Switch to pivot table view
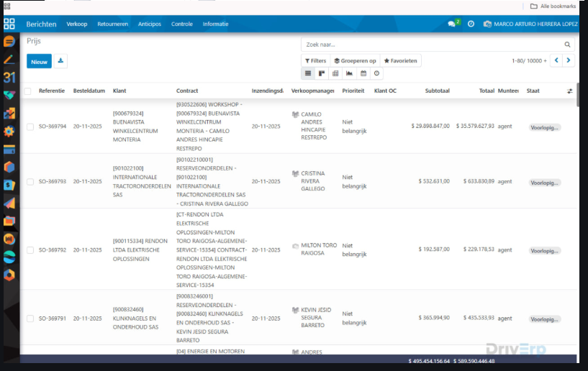The width and height of the screenshot is (588, 371). tap(335, 73)
